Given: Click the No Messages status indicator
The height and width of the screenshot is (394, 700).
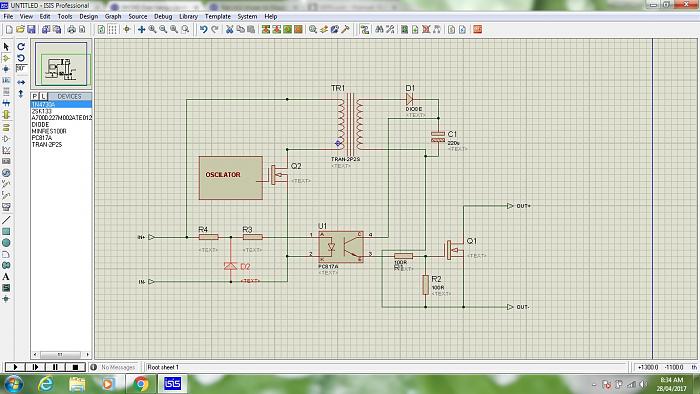Looking at the screenshot, I should tap(114, 367).
